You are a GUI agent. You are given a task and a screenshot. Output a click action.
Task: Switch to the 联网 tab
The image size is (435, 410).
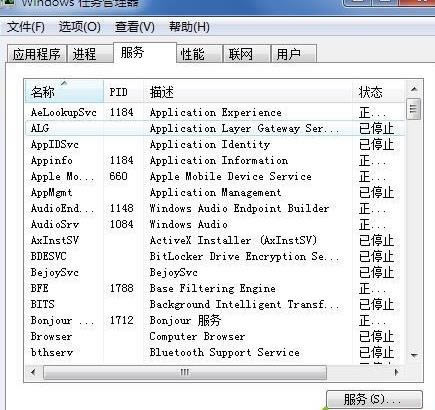point(246,54)
